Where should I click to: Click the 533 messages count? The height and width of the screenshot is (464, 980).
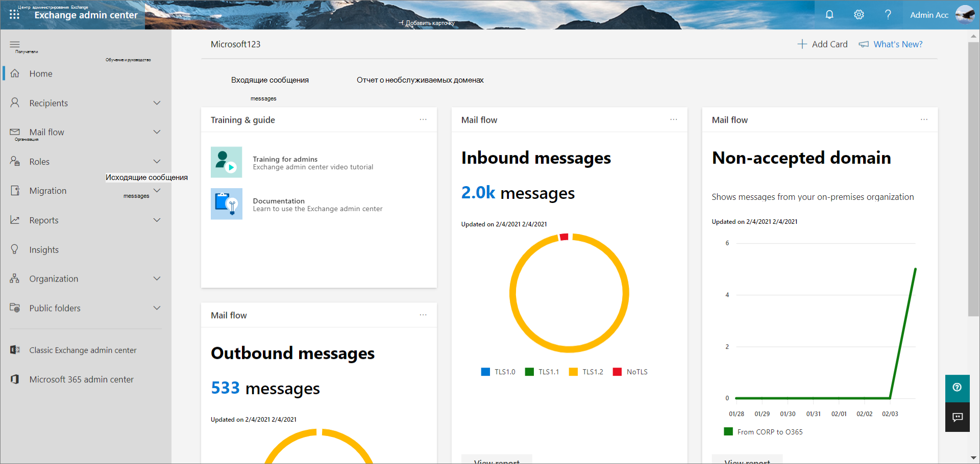point(265,388)
